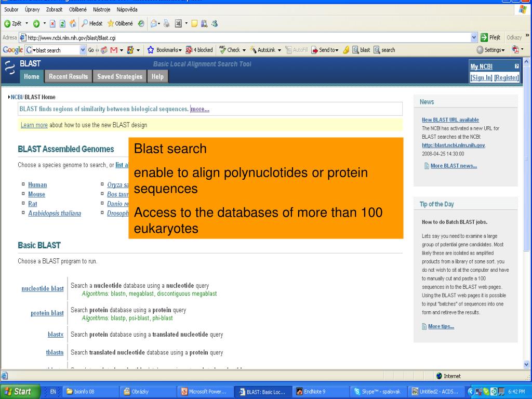Expand the Gmail dropdown arrow
The height and width of the screenshot is (399, 532).
click(x=122, y=50)
